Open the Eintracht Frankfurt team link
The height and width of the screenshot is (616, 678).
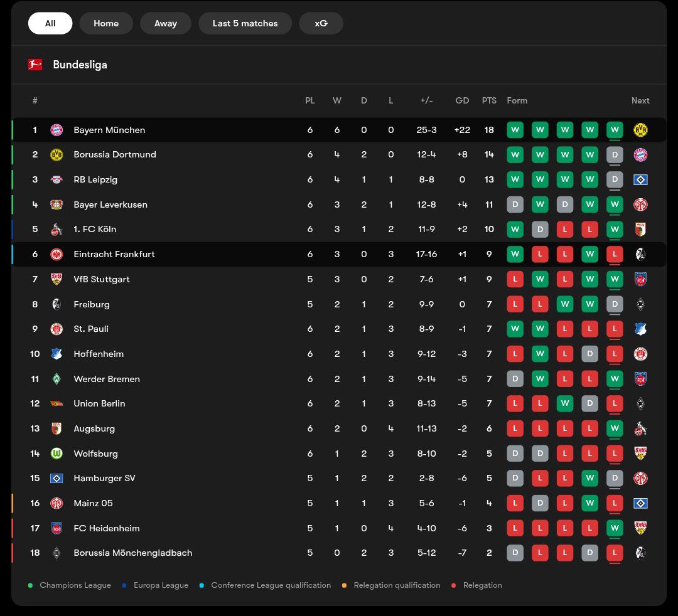[x=114, y=254]
